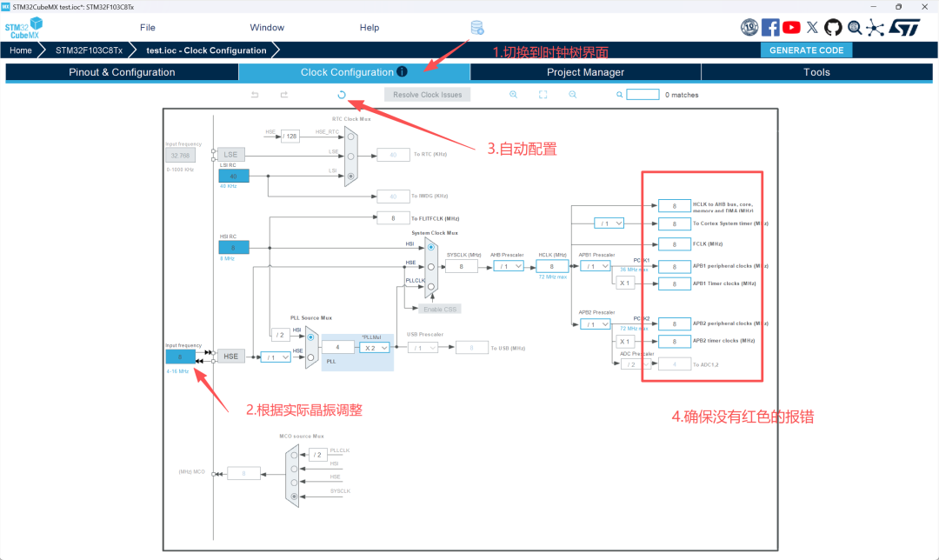The image size is (939, 560).
Task: Open the APB1 Prescaler dropdown
Action: tap(596, 266)
